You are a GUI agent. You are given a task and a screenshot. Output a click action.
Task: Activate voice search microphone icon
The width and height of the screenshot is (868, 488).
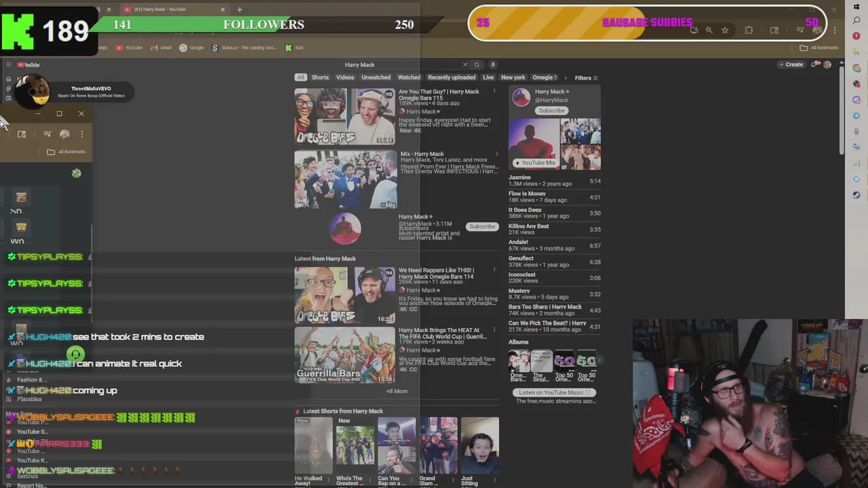click(493, 65)
